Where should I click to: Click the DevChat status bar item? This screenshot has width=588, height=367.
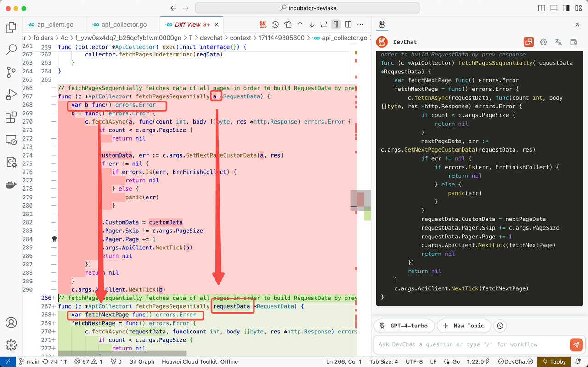pyautogui.click(x=516, y=362)
